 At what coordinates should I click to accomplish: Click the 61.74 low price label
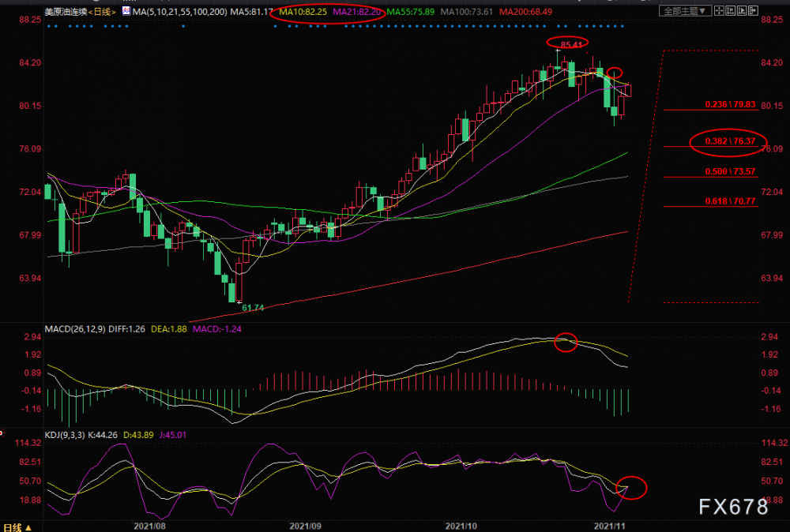pos(253,308)
